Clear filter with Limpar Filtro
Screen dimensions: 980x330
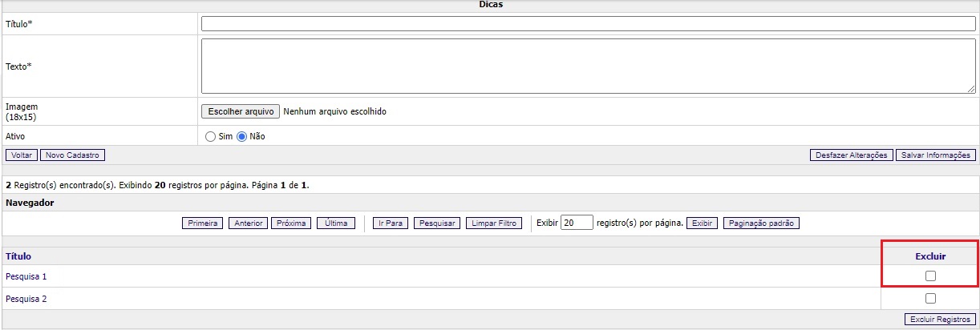tap(494, 223)
